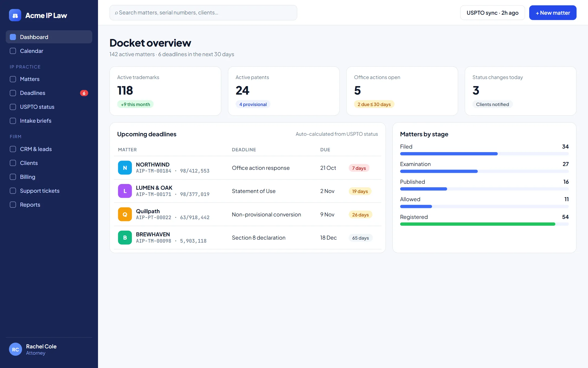Click the Matters sidebar icon
The image size is (588, 368).
[x=13, y=79]
